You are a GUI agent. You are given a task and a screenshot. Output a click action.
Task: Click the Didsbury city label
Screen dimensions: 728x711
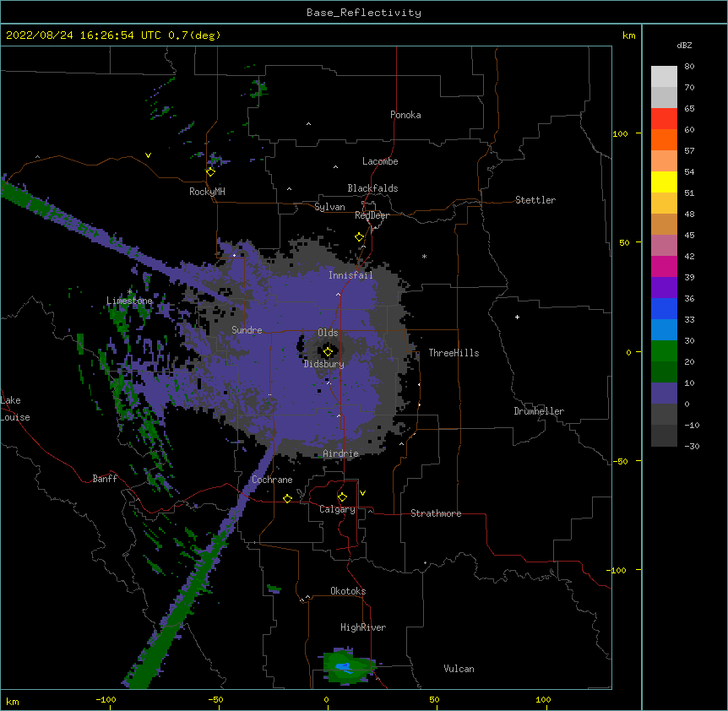pos(324,364)
